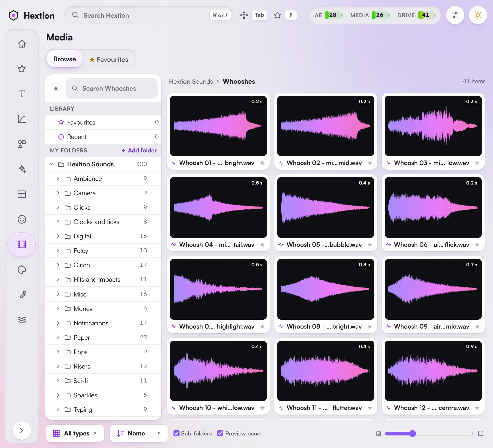
Task: Adjust the thumbnail size slider handle
Action: pyautogui.click(x=413, y=433)
